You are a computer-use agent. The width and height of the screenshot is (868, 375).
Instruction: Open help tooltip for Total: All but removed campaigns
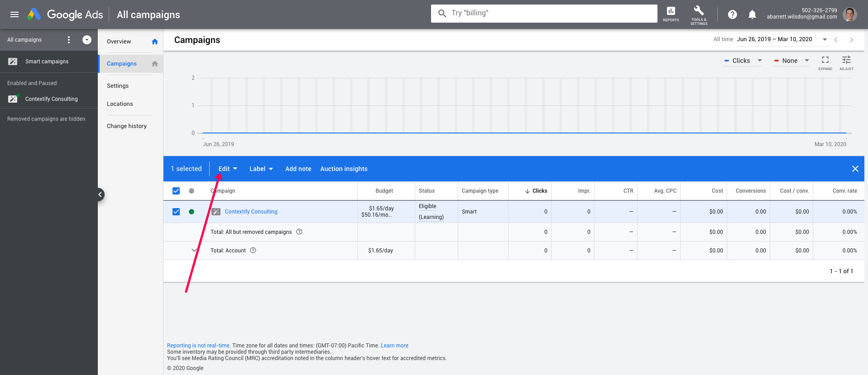[x=299, y=232]
